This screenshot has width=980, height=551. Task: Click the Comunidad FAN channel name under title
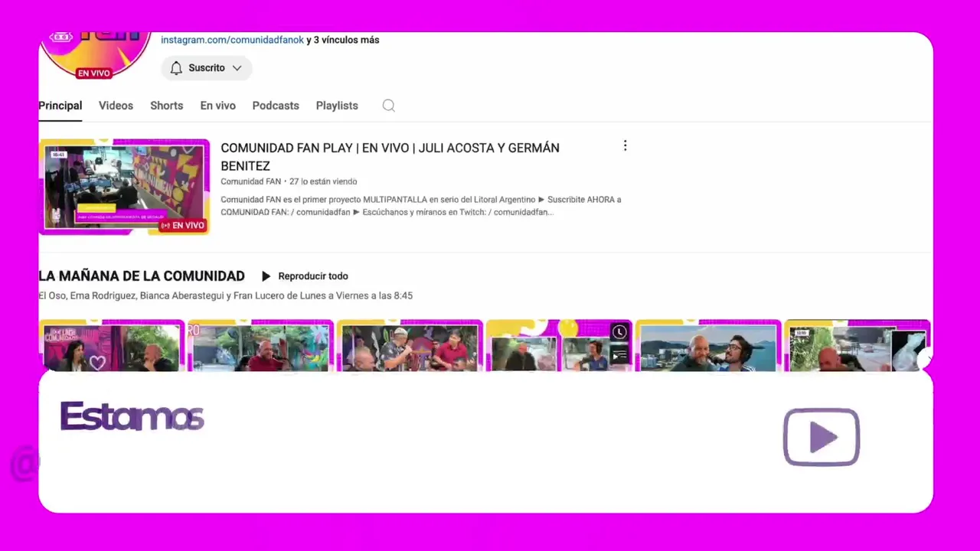250,181
